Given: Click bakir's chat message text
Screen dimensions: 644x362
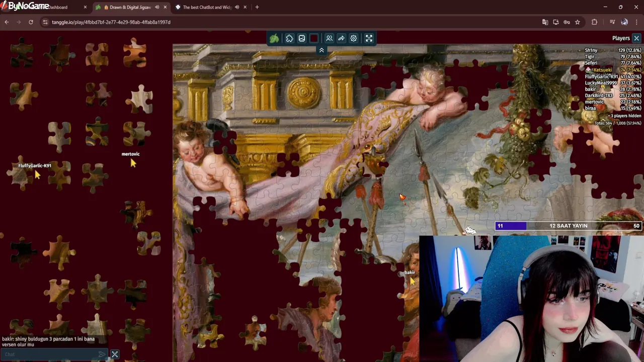Looking at the screenshot, I should point(48,342).
